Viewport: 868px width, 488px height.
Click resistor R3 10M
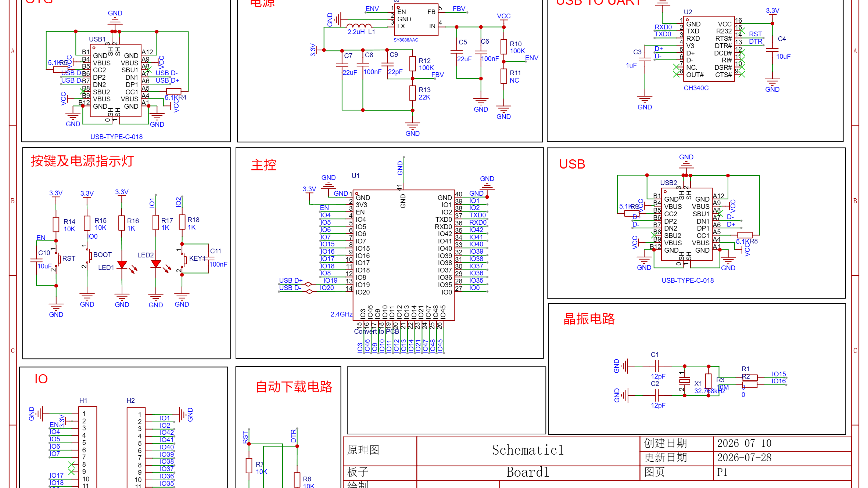tap(709, 381)
